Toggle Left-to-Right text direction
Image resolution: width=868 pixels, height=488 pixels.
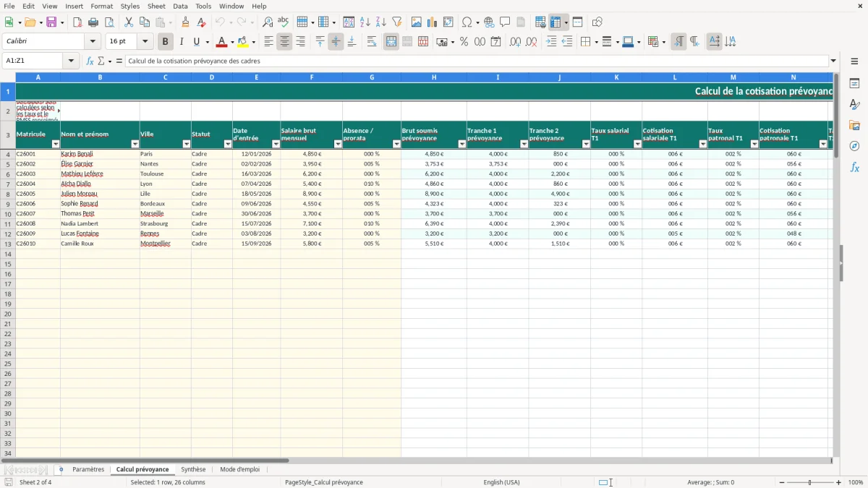[678, 42]
